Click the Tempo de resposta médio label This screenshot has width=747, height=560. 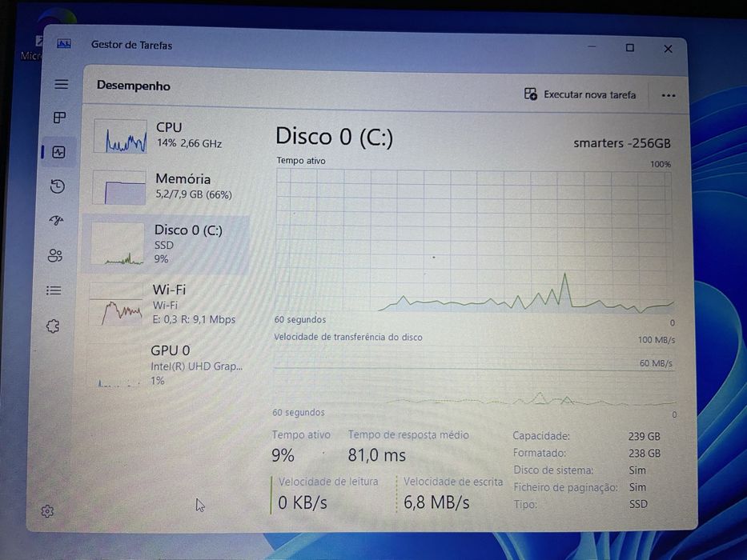[408, 434]
